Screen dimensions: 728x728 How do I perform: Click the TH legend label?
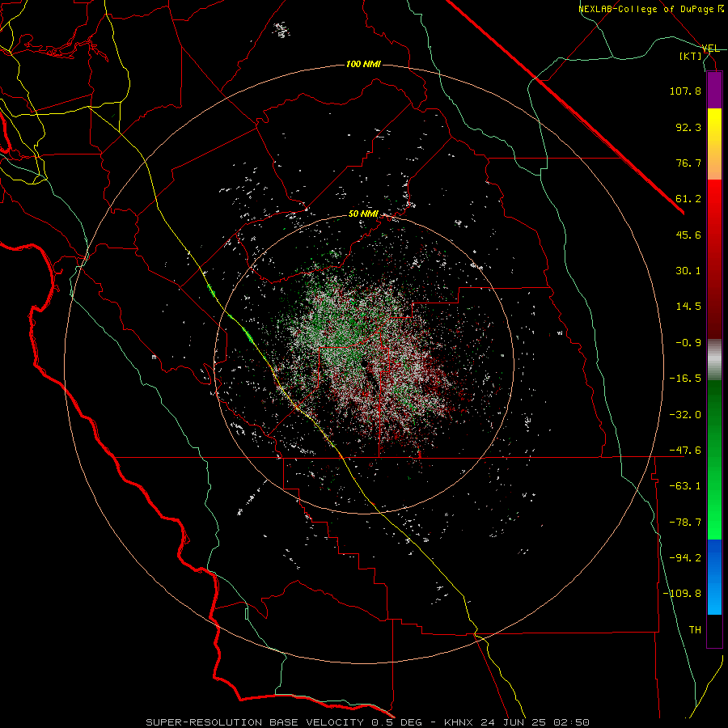pyautogui.click(x=695, y=630)
